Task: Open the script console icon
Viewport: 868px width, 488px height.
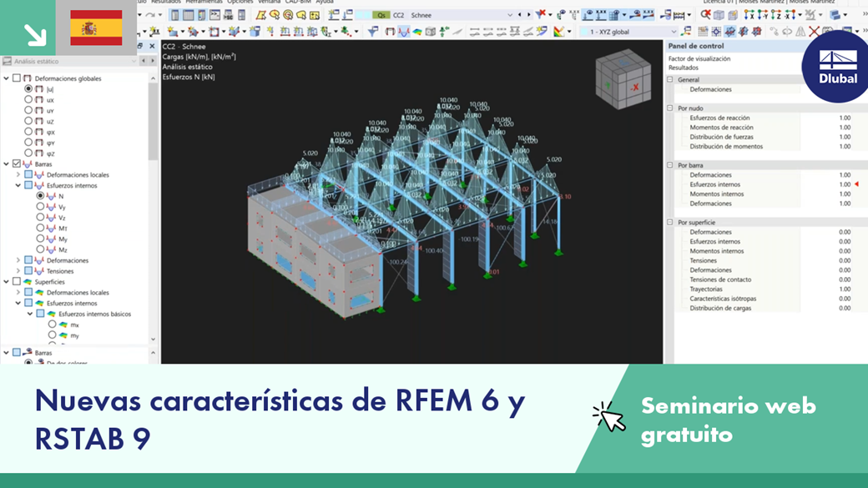Action: tap(214, 15)
